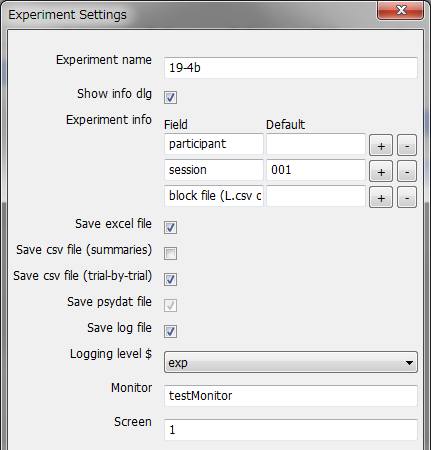Click the participant field name box
Viewport: 431px width, 450px height.
click(x=214, y=144)
